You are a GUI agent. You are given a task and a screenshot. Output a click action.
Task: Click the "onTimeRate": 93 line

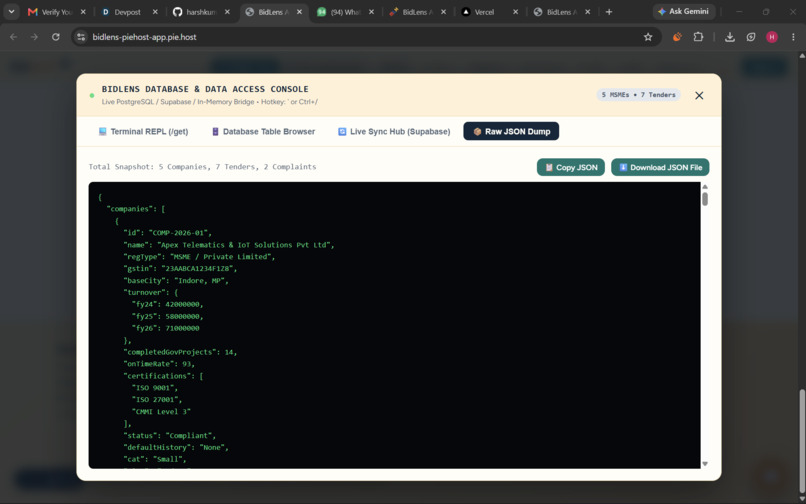tap(159, 364)
